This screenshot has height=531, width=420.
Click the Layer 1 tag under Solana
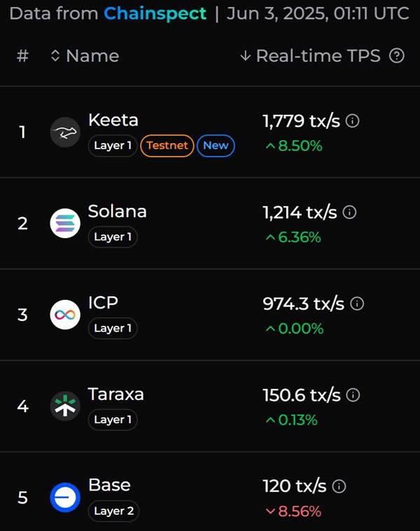(x=113, y=237)
